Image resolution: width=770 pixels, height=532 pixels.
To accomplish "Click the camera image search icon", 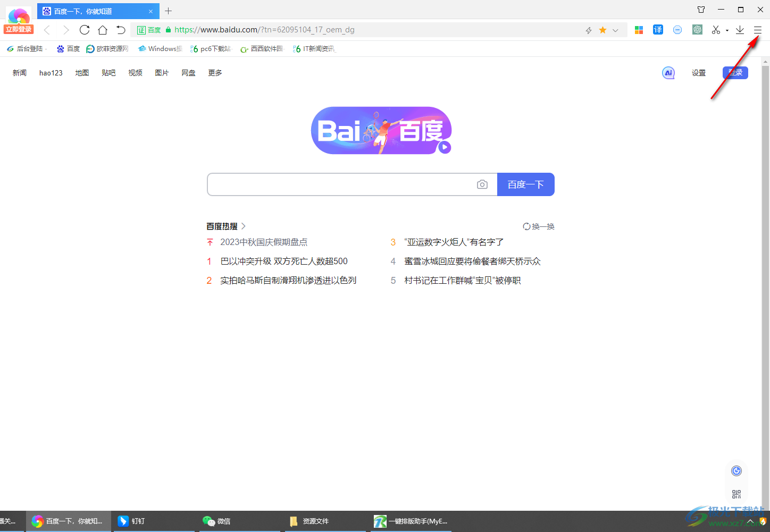I will pos(482,184).
